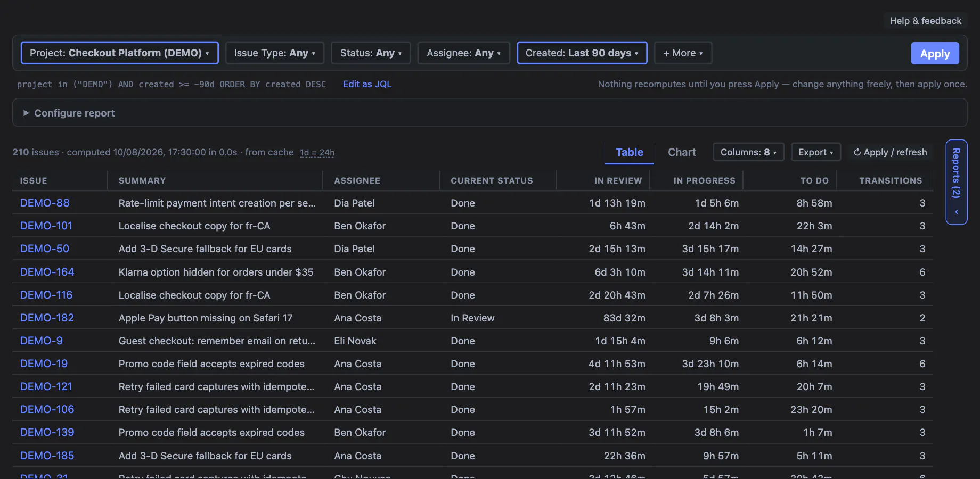Open issue DEMO-19

(44, 364)
